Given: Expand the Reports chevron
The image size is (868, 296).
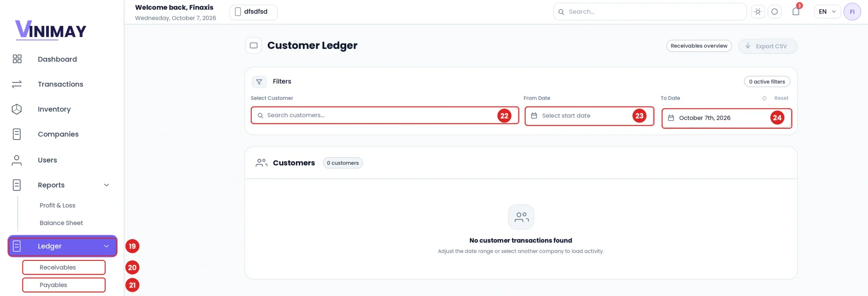Looking at the screenshot, I should [106, 185].
